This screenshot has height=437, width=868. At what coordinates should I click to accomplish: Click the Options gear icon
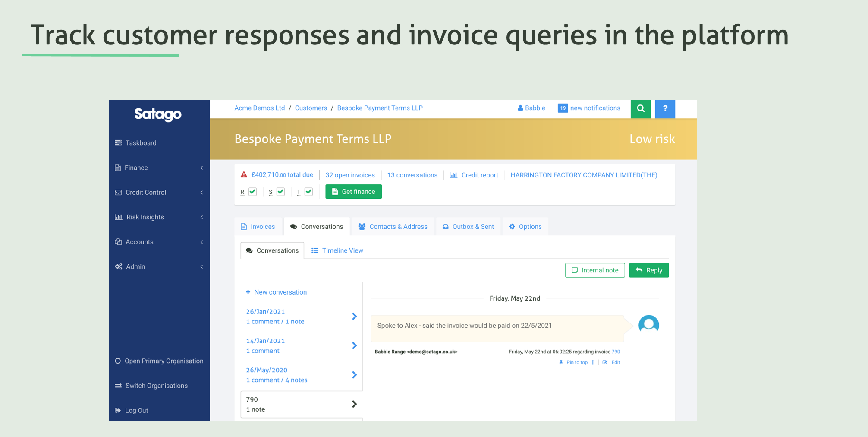click(512, 227)
